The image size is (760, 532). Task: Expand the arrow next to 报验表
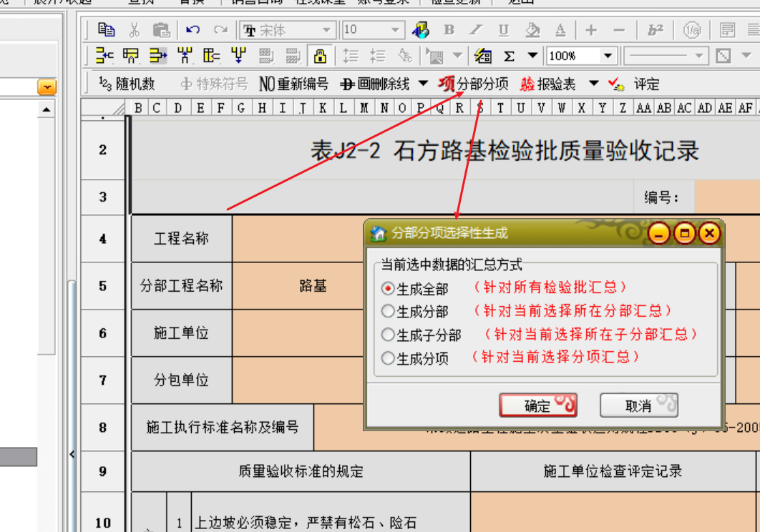(594, 84)
